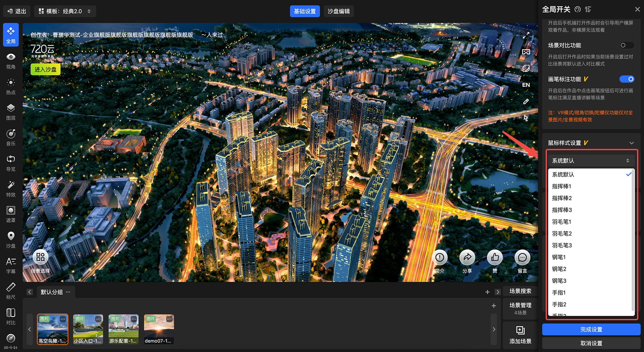Switch to the 沙盘编辑 tab
The width and height of the screenshot is (644, 352).
coord(338,11)
